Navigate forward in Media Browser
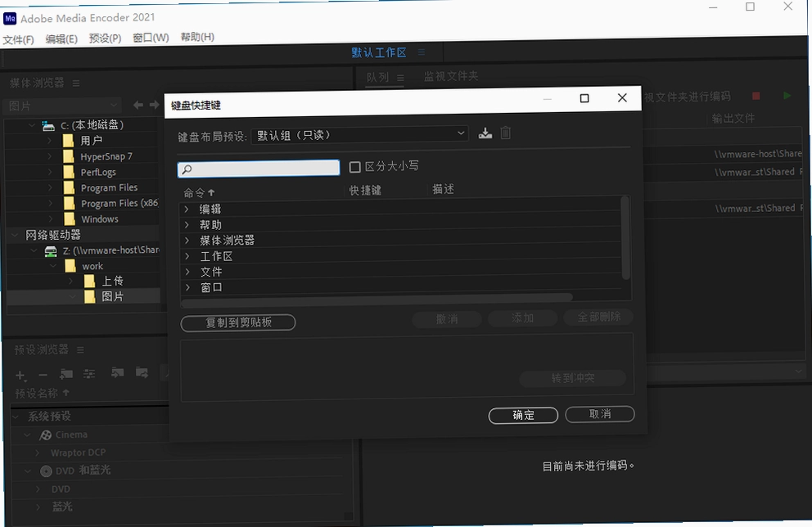Viewport: 812px width, 527px height. [154, 105]
